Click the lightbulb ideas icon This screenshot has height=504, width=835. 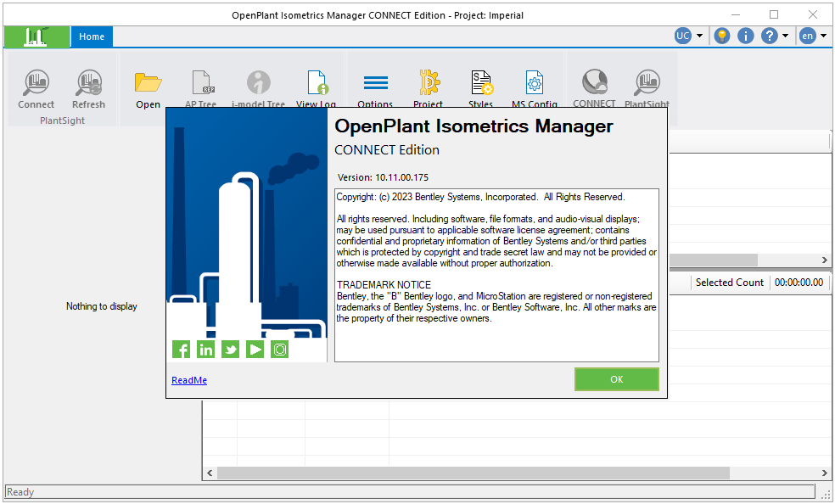[x=721, y=36]
